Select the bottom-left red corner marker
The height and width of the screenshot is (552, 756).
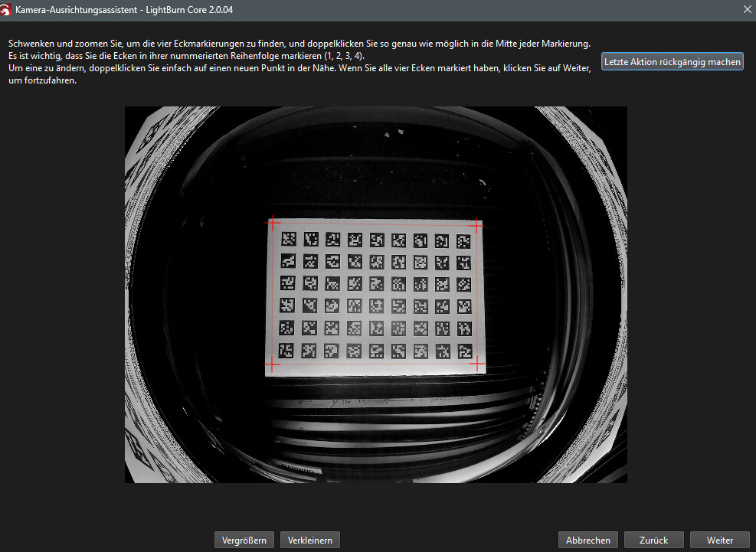click(x=272, y=364)
